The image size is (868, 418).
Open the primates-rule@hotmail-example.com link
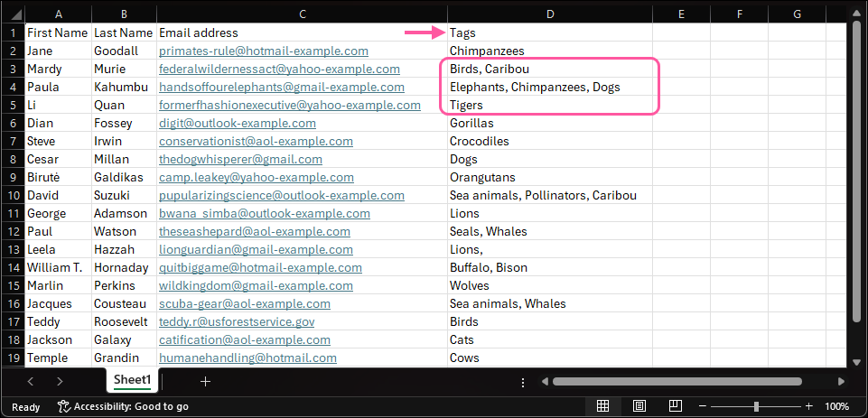[x=264, y=51]
